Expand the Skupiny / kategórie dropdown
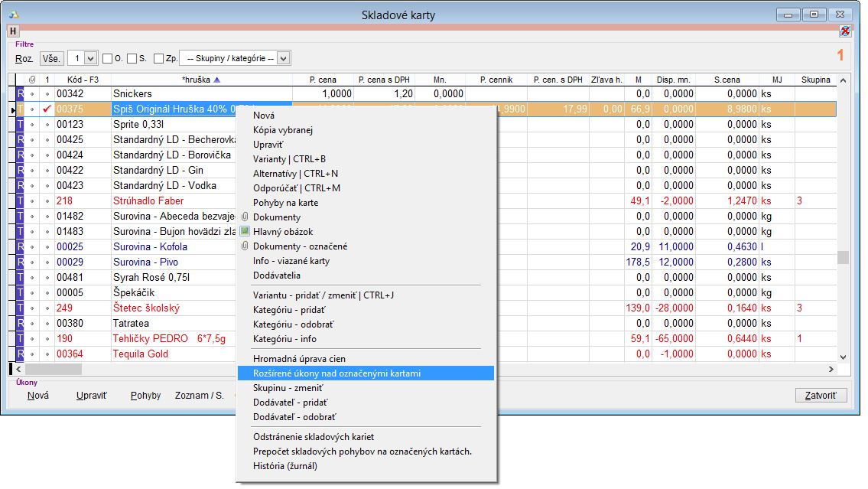868x489 pixels. [x=283, y=58]
